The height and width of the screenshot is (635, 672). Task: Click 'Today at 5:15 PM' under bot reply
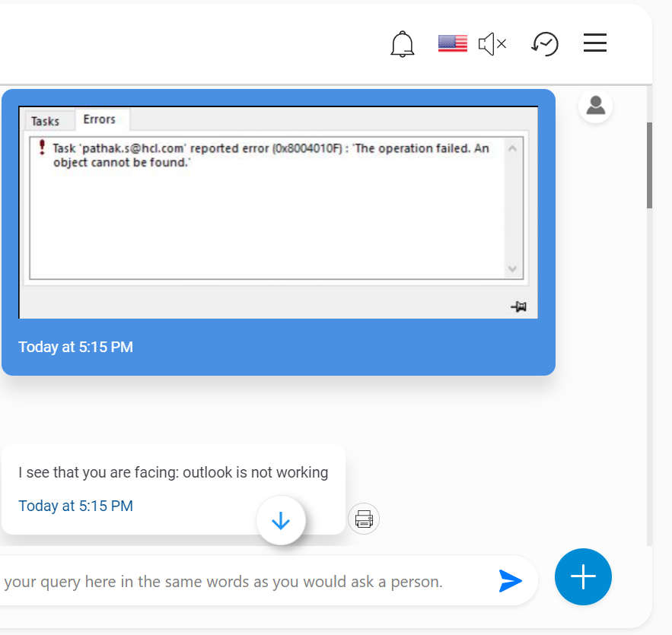point(76,506)
